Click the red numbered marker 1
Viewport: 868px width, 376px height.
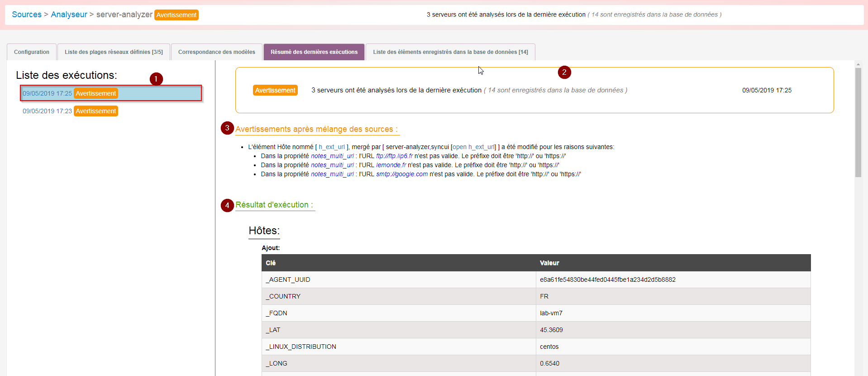tap(156, 79)
